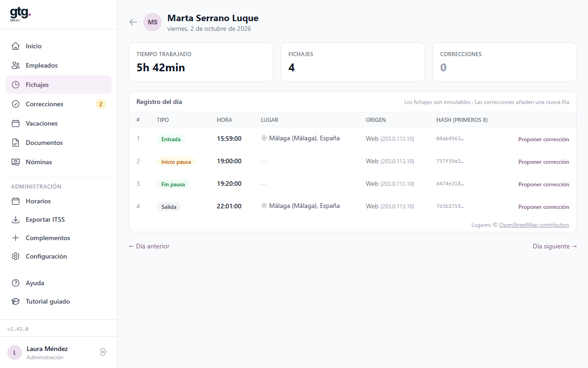Viewport: 588px width, 368px height.
Task: Click the version label v1.41.0
Action: [18, 329]
